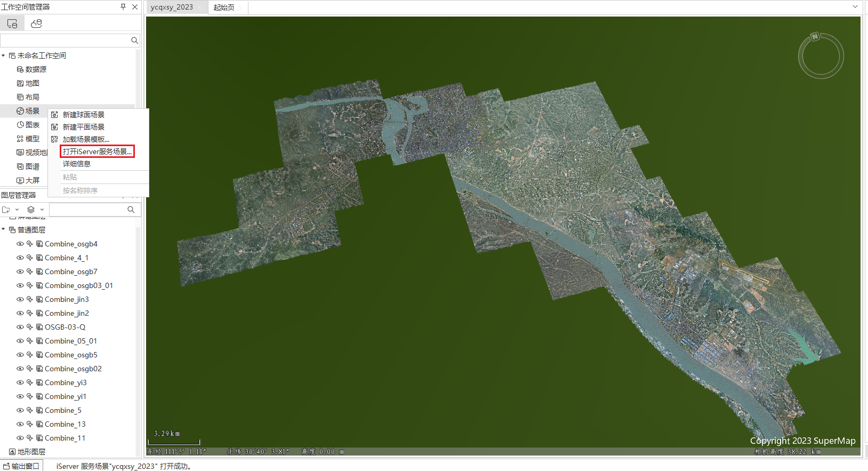Open 详细信息 from context menu

point(77,164)
